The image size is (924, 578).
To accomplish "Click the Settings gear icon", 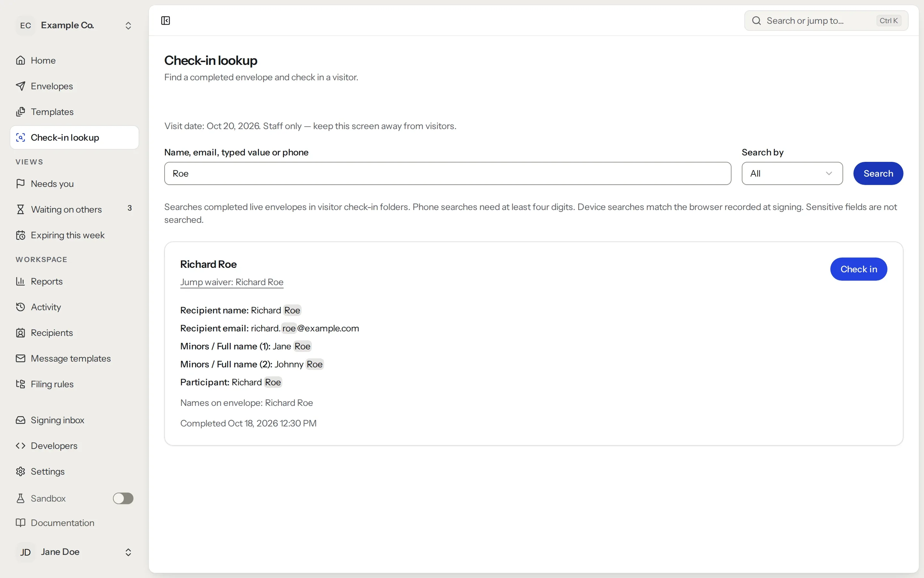I will [x=21, y=471].
